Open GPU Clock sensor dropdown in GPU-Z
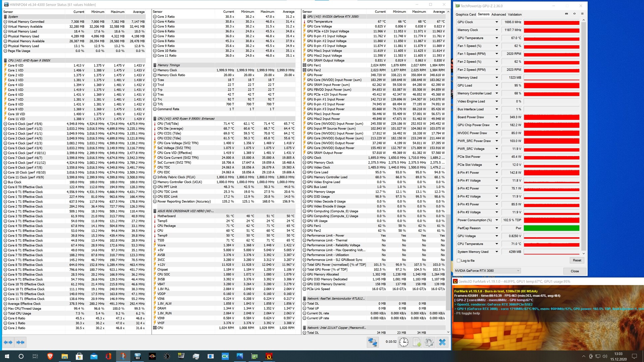Screen dimensions: 644x362 (497, 22)
